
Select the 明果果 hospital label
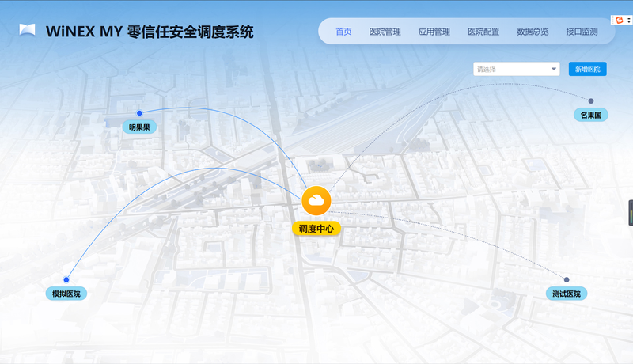139,127
